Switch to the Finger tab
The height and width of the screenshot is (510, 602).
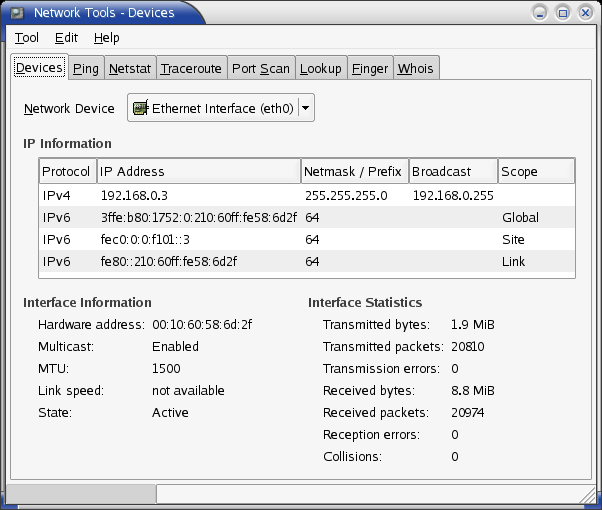pyautogui.click(x=370, y=68)
